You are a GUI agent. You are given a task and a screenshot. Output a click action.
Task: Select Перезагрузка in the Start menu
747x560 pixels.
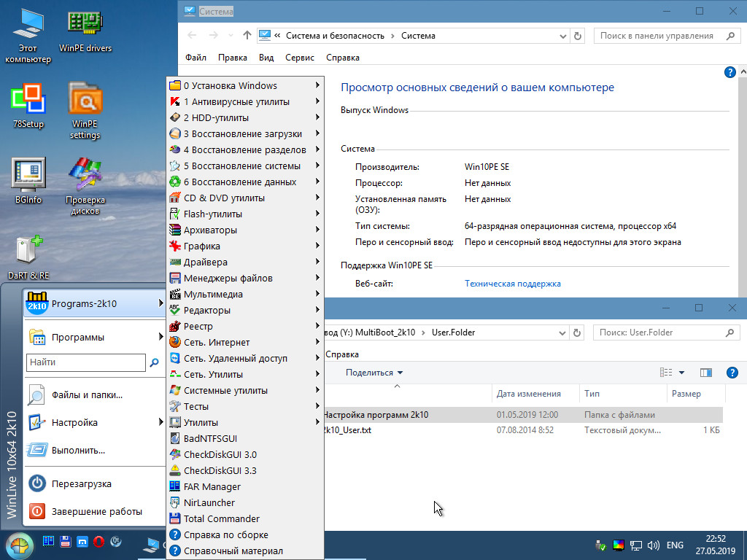click(81, 483)
